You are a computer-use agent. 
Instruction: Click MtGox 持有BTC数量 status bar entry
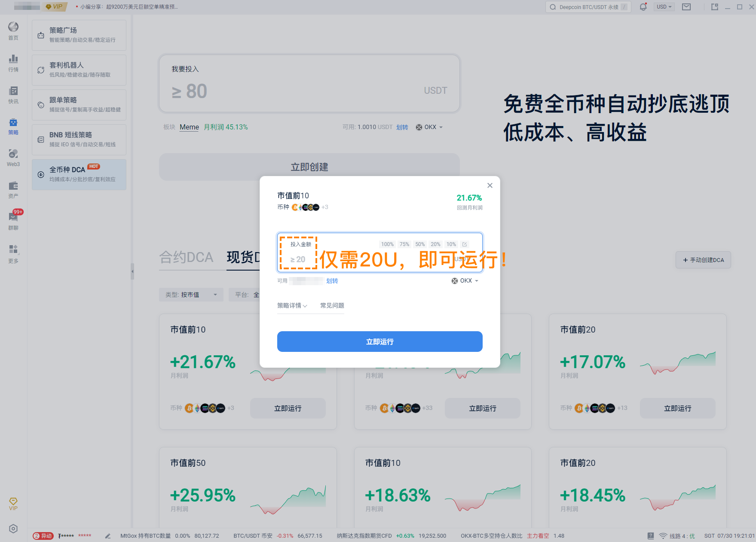point(169,536)
